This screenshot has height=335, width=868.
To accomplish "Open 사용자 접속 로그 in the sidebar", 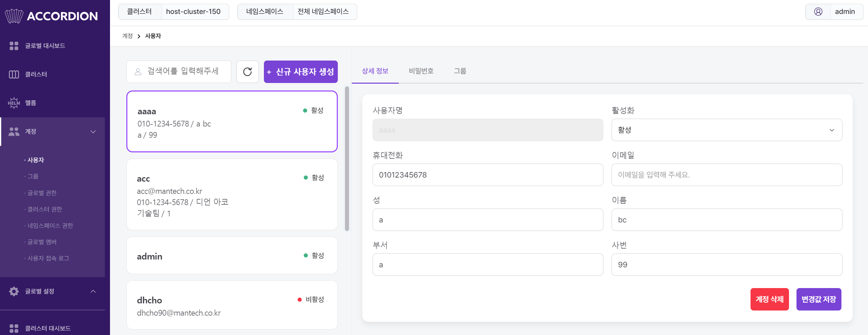I will 48,258.
